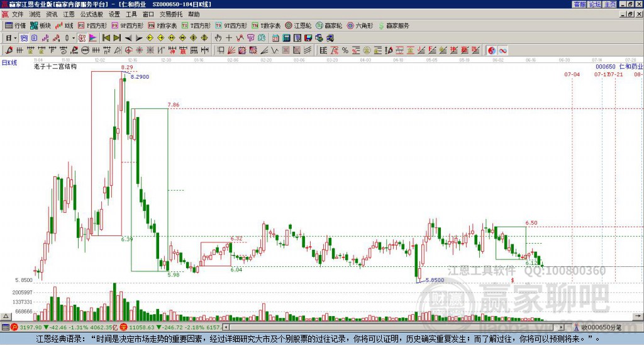Open the 主页 homepage button
Screen dimensions: 644x345
(x=609, y=4)
